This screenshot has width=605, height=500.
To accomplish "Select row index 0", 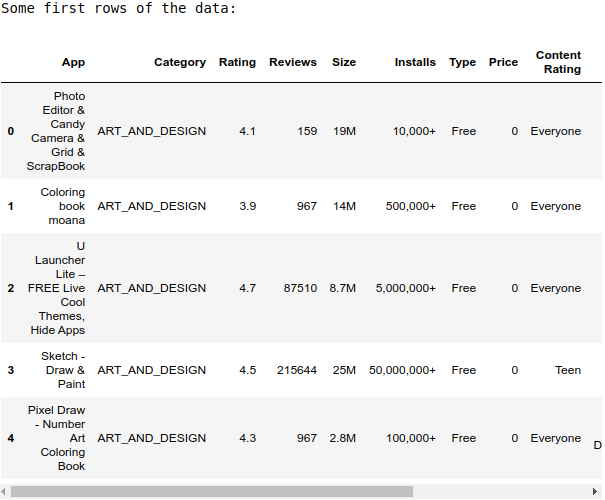I will 11,131.
